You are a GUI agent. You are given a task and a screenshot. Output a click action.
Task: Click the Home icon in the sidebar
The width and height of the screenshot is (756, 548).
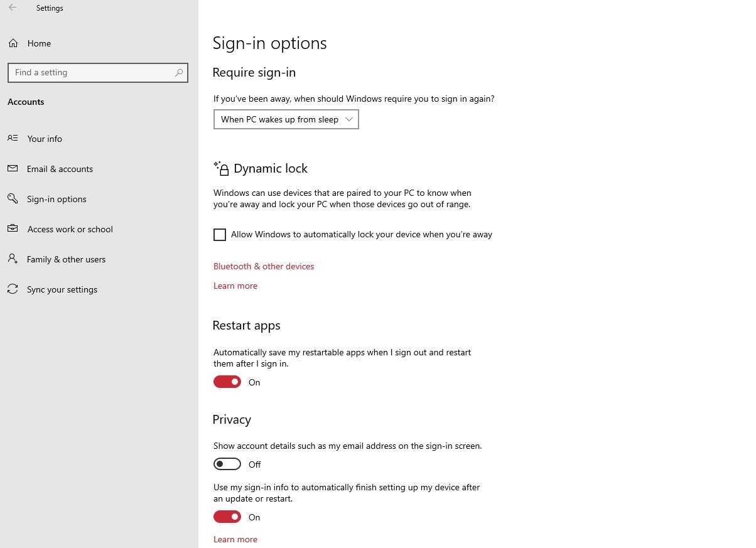click(13, 43)
